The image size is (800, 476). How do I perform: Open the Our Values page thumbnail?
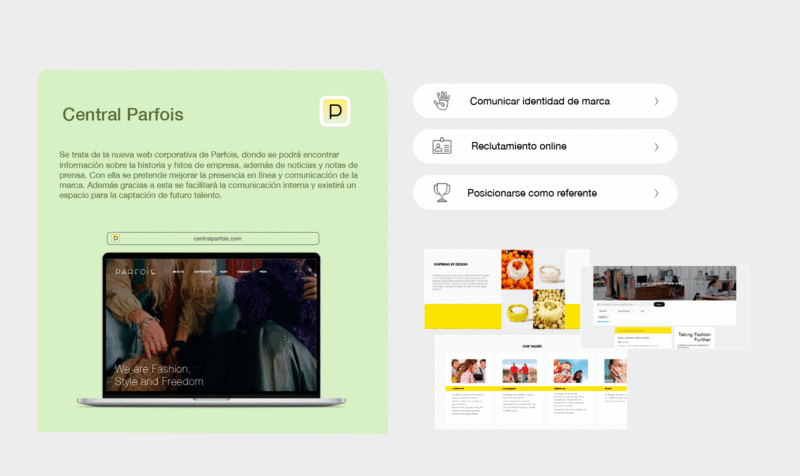(x=531, y=382)
